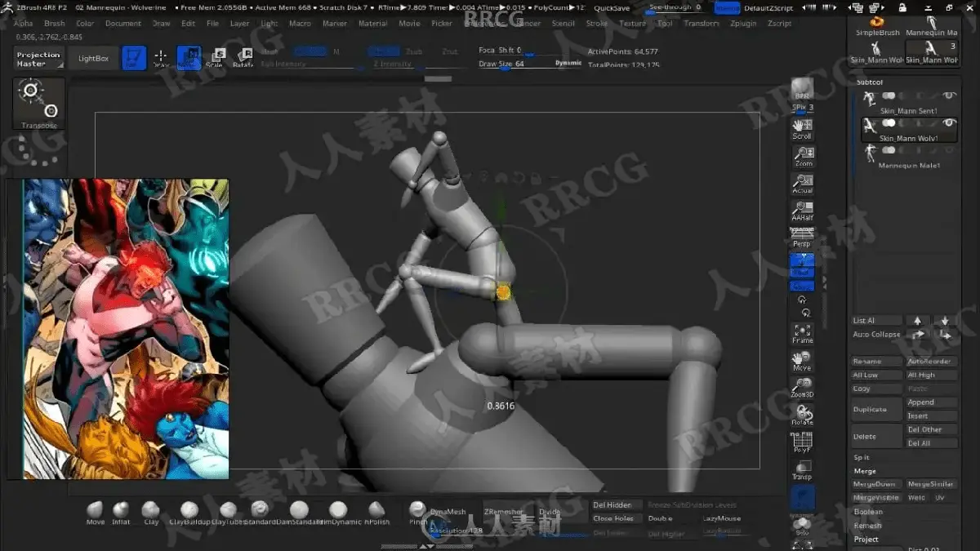This screenshot has height=551, width=980.
Task: Toggle visibility eye of Mannequin Male1
Action: coord(949,150)
